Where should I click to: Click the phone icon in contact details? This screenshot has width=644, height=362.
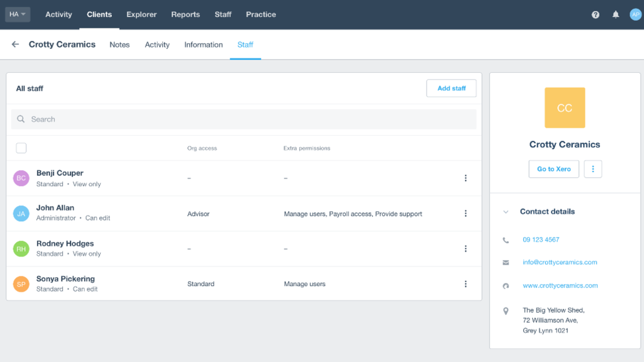click(506, 240)
